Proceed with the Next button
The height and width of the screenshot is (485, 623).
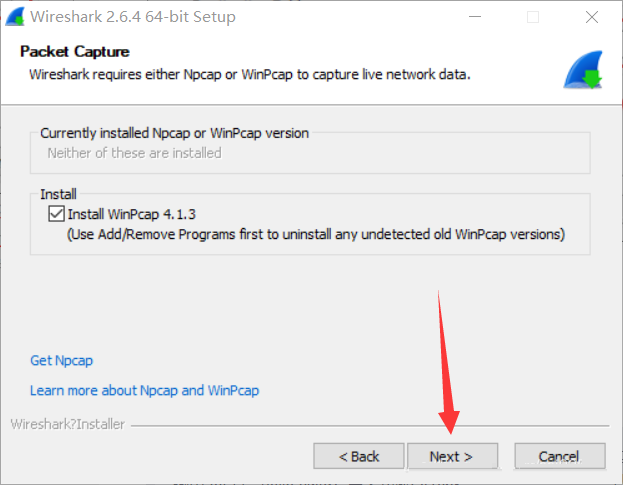pyautogui.click(x=453, y=456)
